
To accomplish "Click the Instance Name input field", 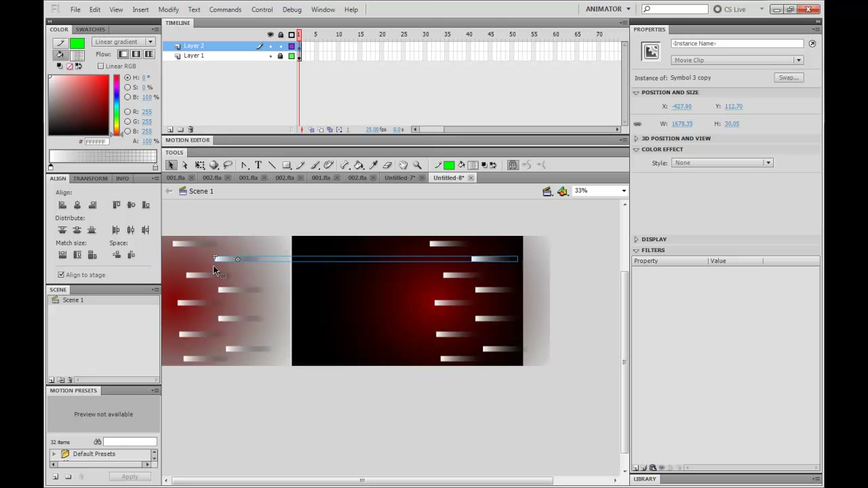I will coord(737,43).
